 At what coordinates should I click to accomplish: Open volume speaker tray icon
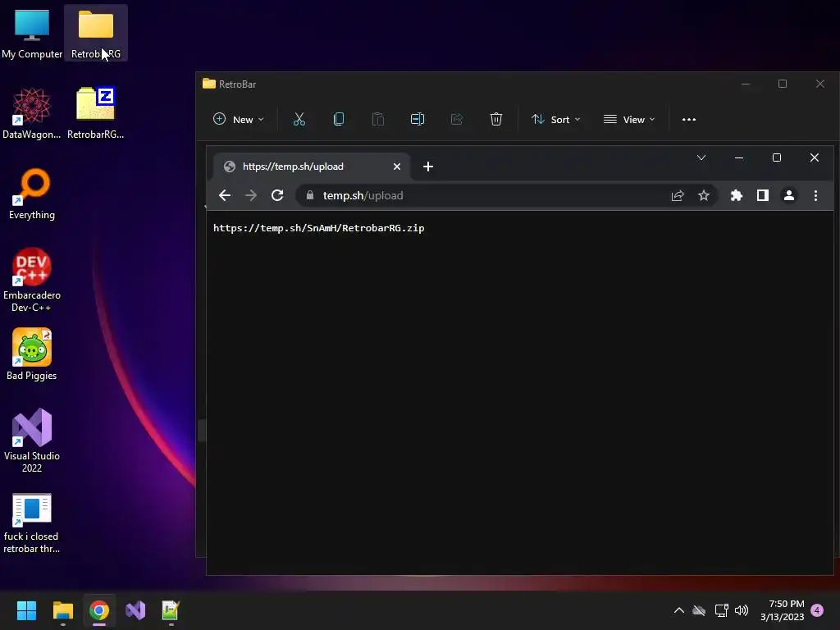742,610
